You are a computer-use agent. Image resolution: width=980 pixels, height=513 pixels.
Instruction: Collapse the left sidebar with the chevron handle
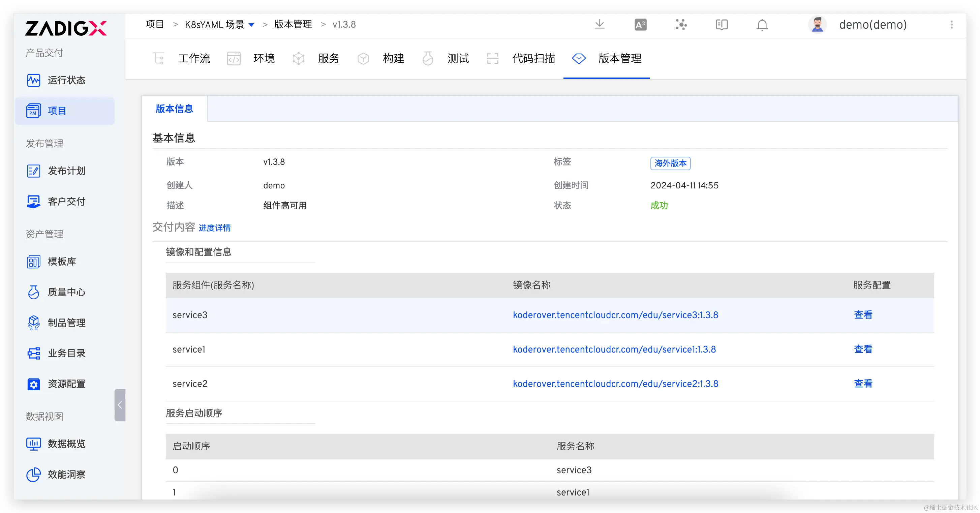coord(120,405)
